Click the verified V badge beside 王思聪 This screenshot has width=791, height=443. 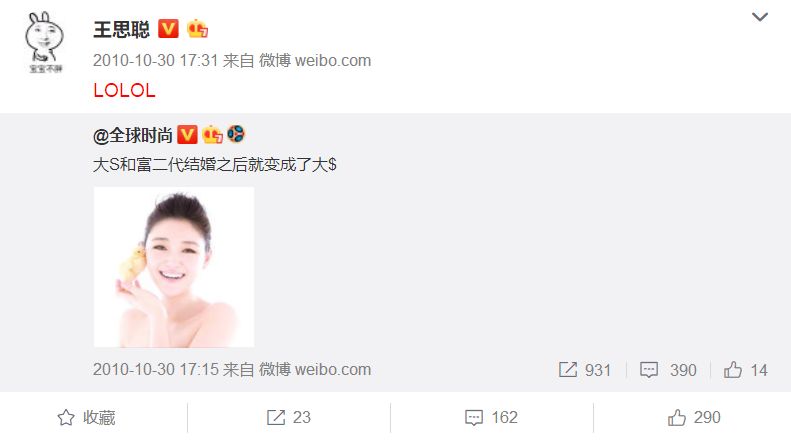[168, 29]
